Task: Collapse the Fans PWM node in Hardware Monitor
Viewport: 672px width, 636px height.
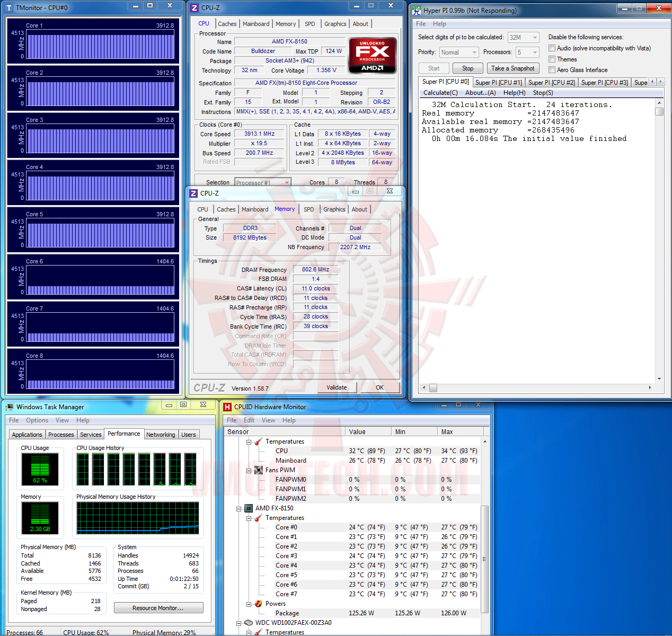Action: tap(249, 470)
